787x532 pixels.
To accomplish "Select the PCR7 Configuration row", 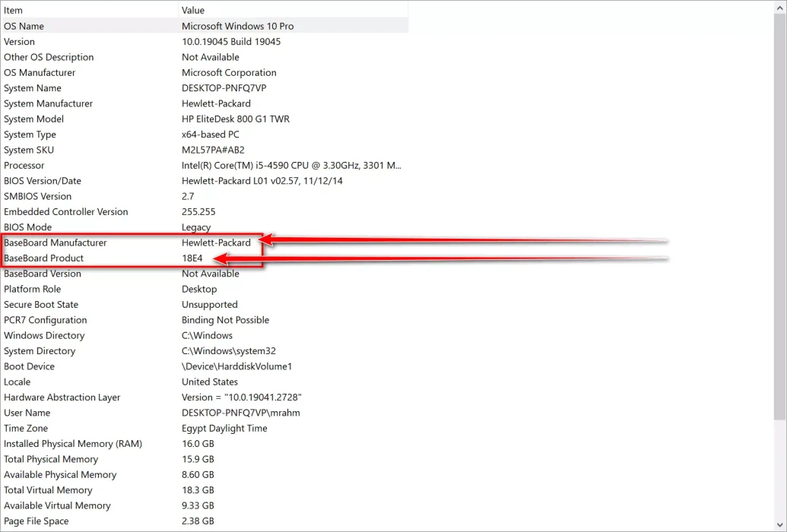I will click(x=205, y=320).
